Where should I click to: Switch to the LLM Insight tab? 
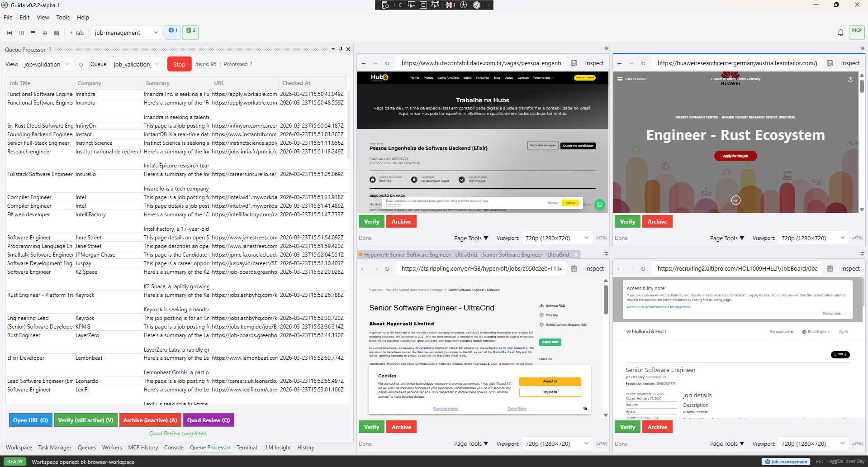(277, 448)
